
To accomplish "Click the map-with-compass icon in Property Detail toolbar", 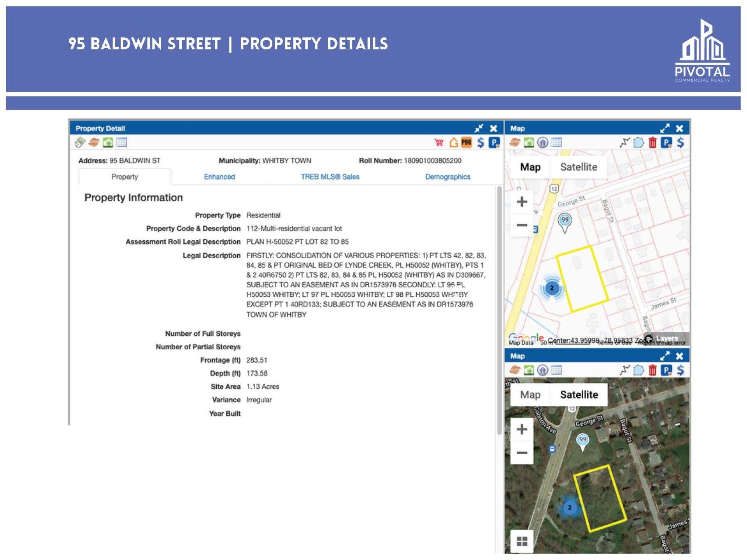I will (80, 143).
